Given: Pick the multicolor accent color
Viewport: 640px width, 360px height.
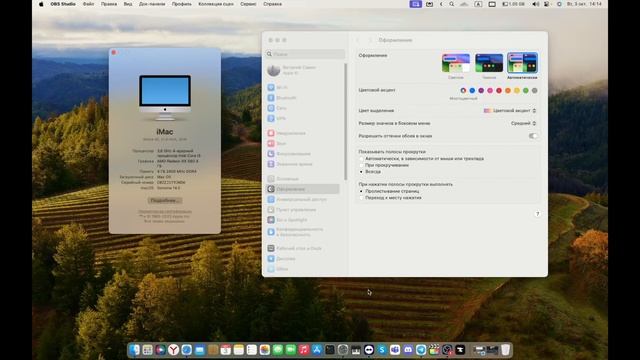Looking at the screenshot, I should point(463,91).
